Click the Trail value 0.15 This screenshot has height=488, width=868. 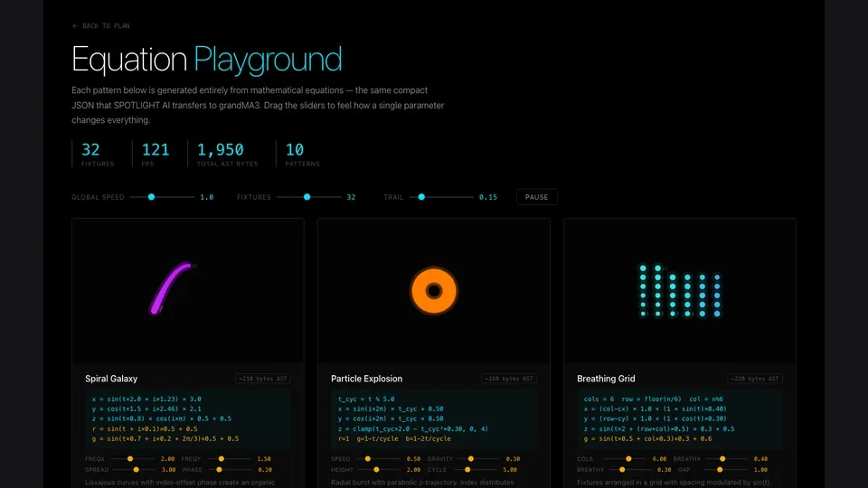487,198
